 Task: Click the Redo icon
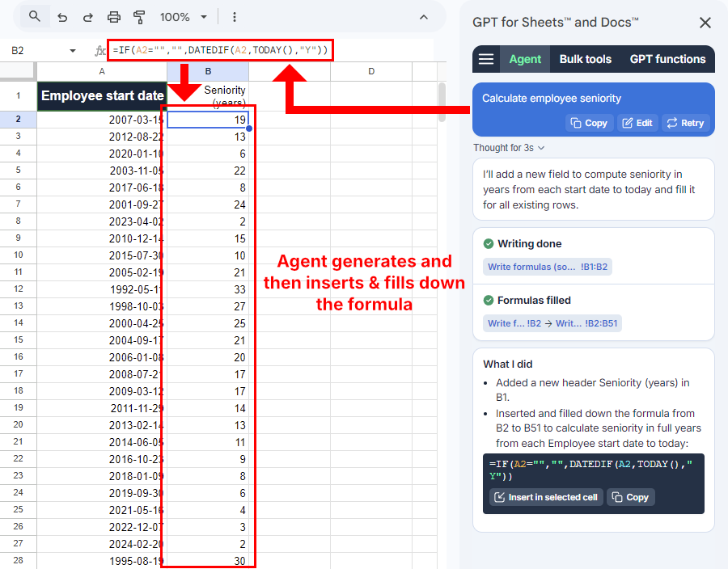point(87,16)
